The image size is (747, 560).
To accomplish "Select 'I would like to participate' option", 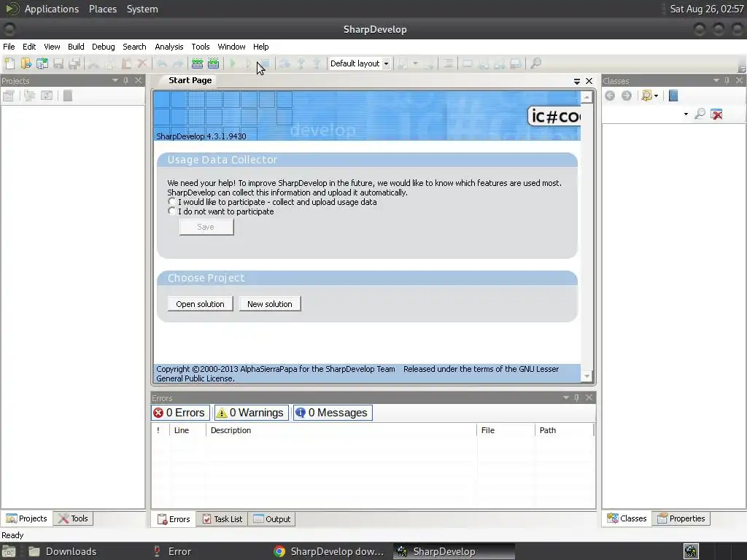I will pos(172,202).
